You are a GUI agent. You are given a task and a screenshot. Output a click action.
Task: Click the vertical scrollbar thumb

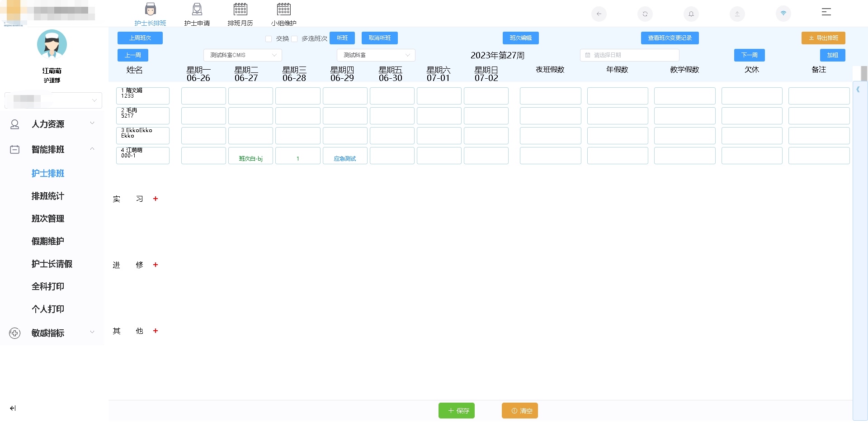(x=864, y=74)
